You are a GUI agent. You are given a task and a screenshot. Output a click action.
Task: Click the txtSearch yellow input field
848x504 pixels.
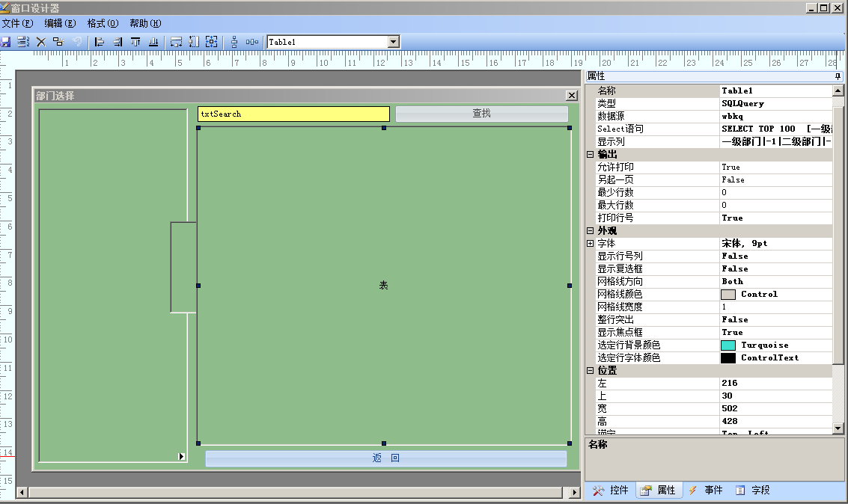(x=293, y=114)
